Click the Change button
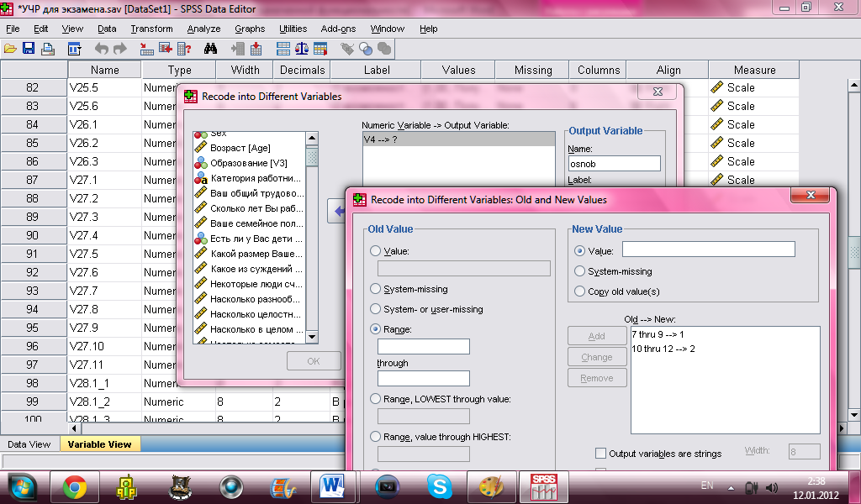861x504 pixels. tap(597, 356)
